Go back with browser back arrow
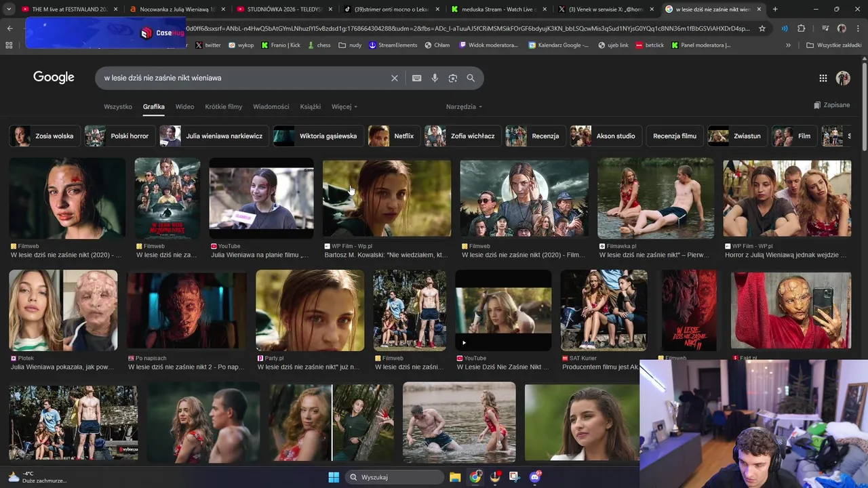Image resolution: width=868 pixels, height=488 pixels. (x=9, y=28)
